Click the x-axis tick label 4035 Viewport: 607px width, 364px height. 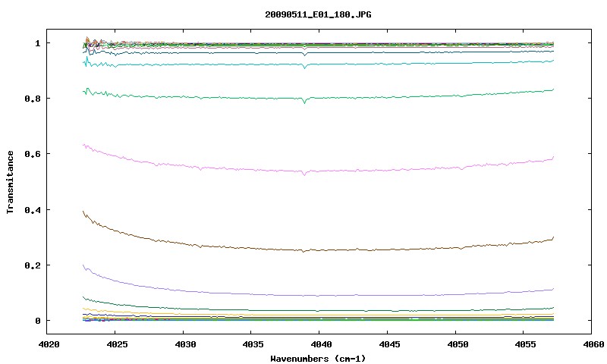253,344
